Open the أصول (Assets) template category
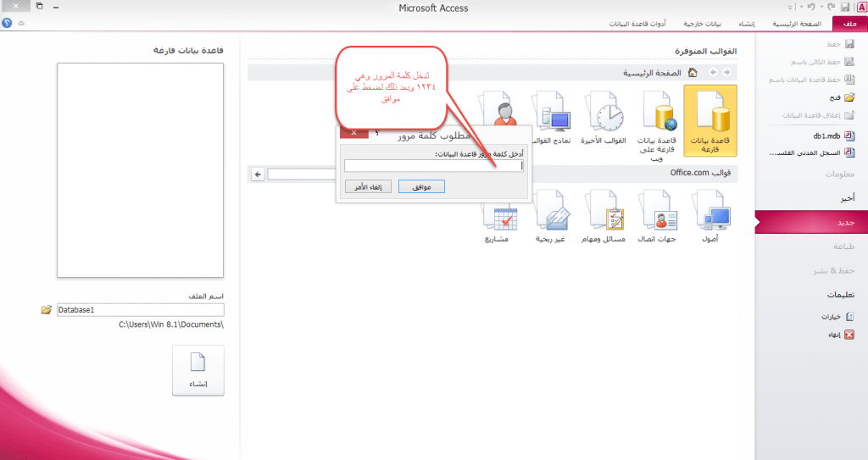This screenshot has width=868, height=460. 710,216
